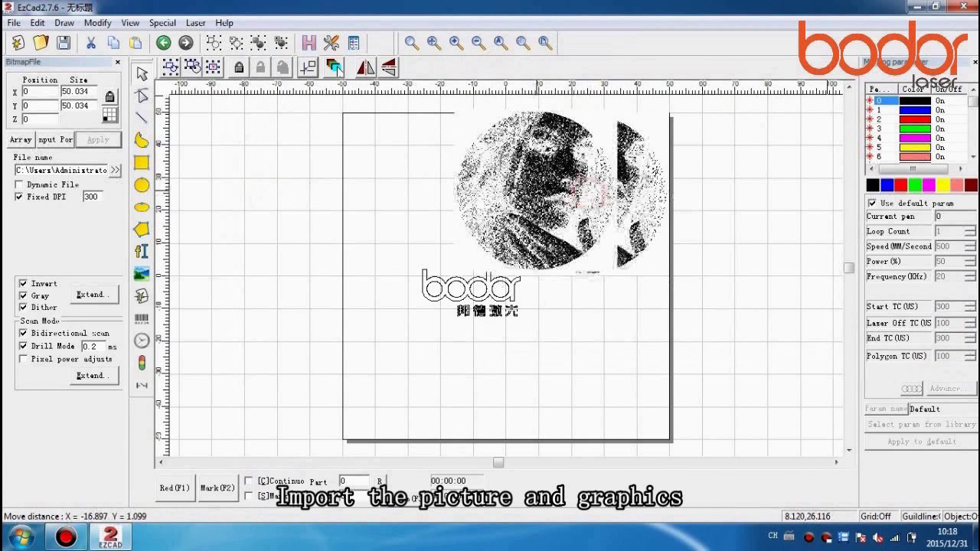Select the Line draw tool
This screenshot has width=980, height=551.
click(x=142, y=118)
